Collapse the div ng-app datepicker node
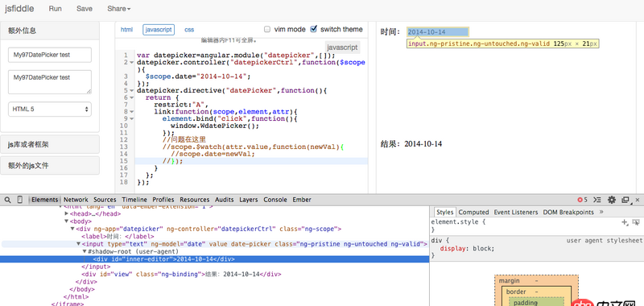This screenshot has width=644, height=306. pyautogui.click(x=72, y=229)
